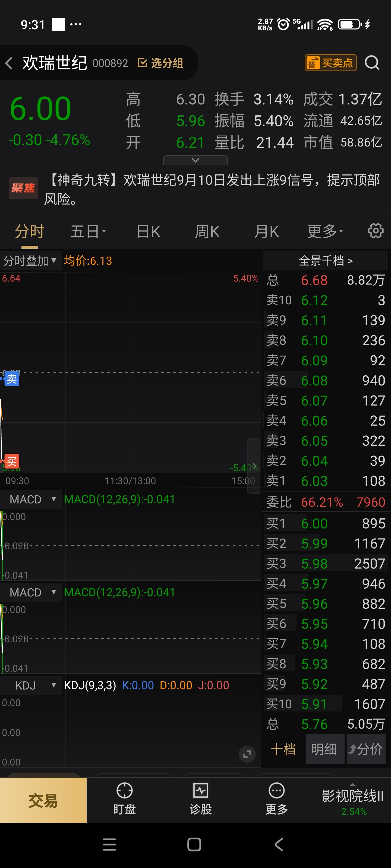The width and height of the screenshot is (391, 868).
Task: Tap the 交易 trade button
Action: tap(43, 801)
